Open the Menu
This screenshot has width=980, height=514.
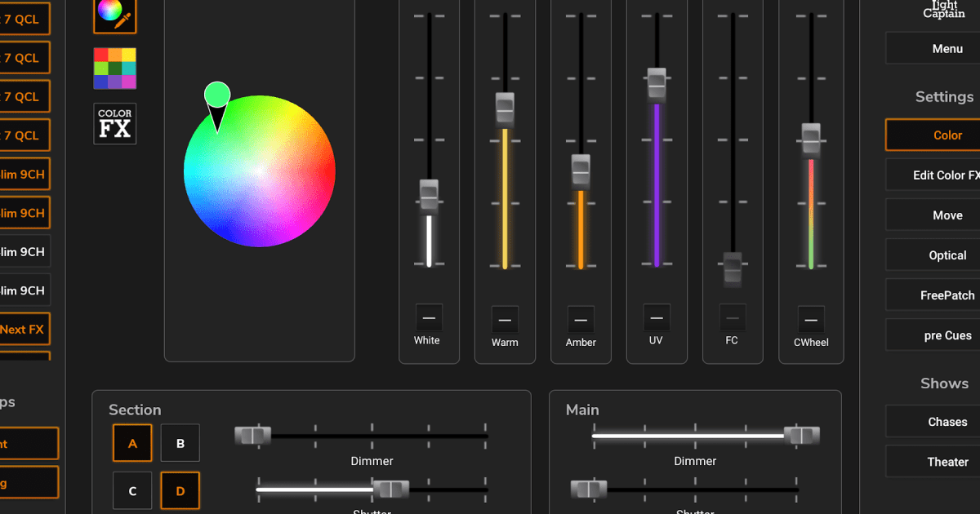tap(947, 48)
